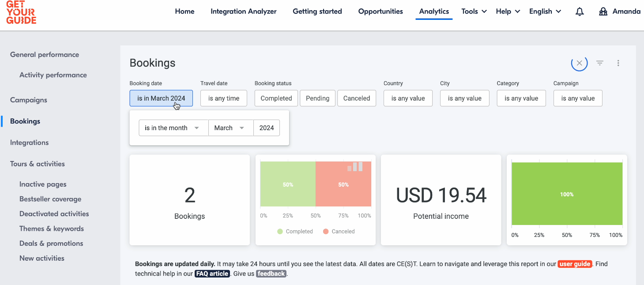The height and width of the screenshot is (285, 644).
Task: Click the green Completed 50% bar
Action: (x=288, y=184)
